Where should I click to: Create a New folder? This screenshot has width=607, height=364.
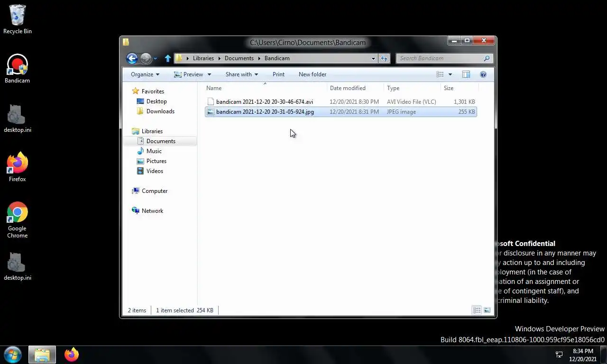pyautogui.click(x=313, y=74)
